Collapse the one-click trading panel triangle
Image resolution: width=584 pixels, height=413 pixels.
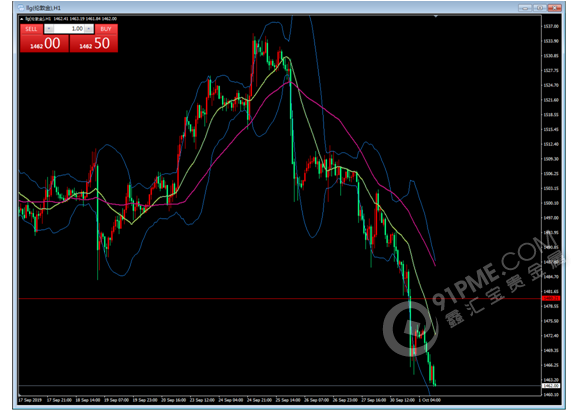[22, 19]
